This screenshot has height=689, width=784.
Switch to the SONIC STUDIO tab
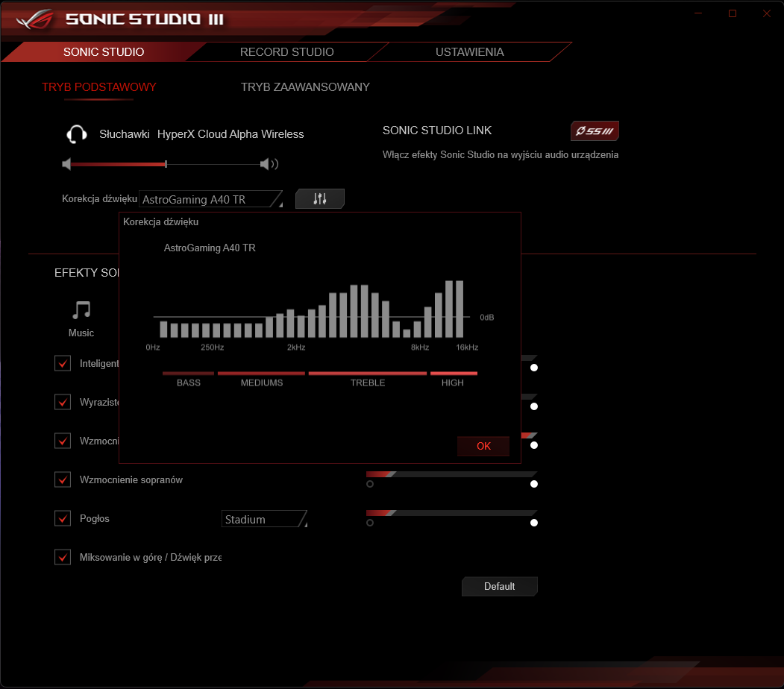pos(104,52)
